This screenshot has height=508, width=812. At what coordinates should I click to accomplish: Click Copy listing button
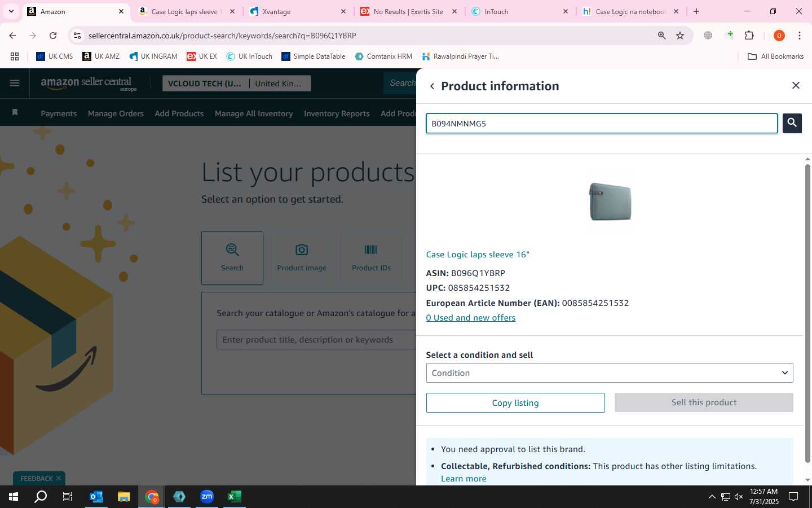(515, 402)
